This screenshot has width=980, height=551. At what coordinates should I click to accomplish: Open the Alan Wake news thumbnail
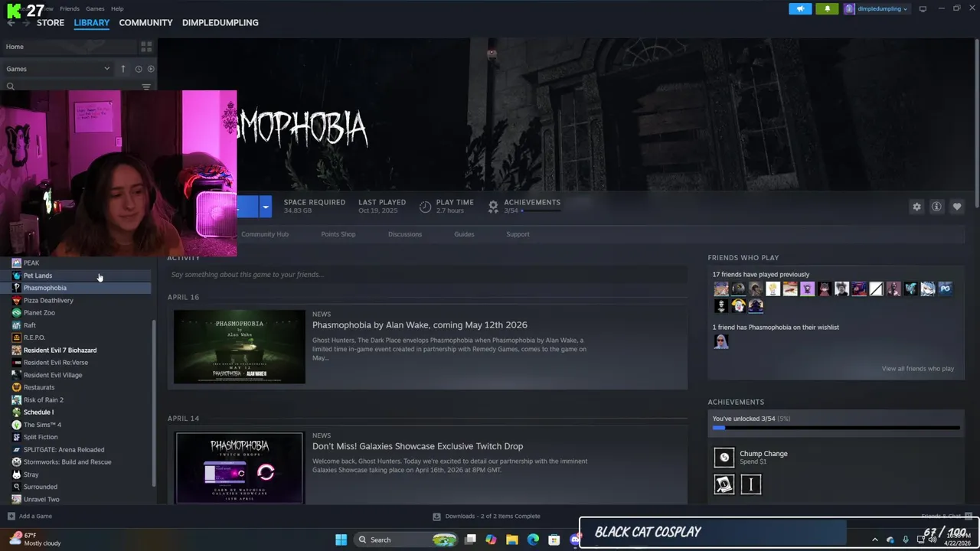tap(240, 347)
